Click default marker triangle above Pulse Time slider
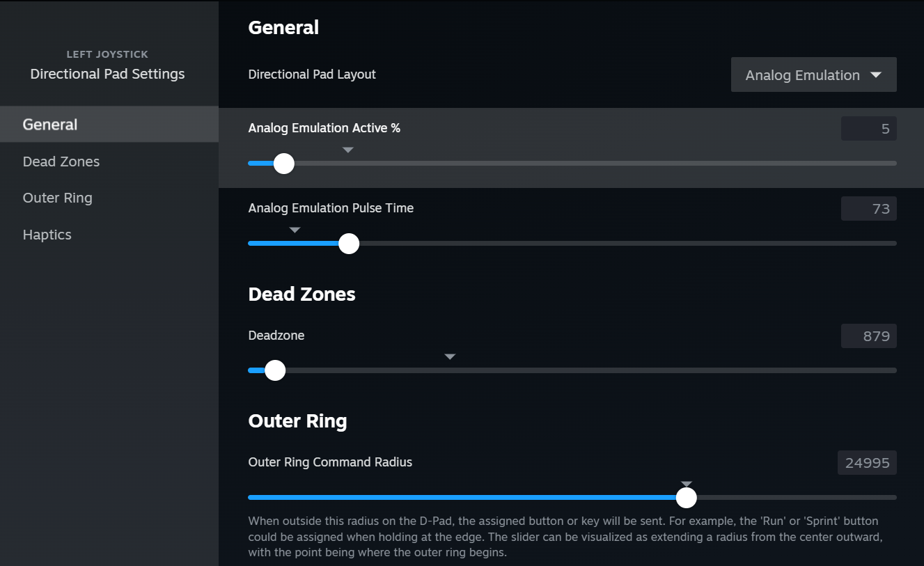This screenshot has height=566, width=924. (x=295, y=230)
